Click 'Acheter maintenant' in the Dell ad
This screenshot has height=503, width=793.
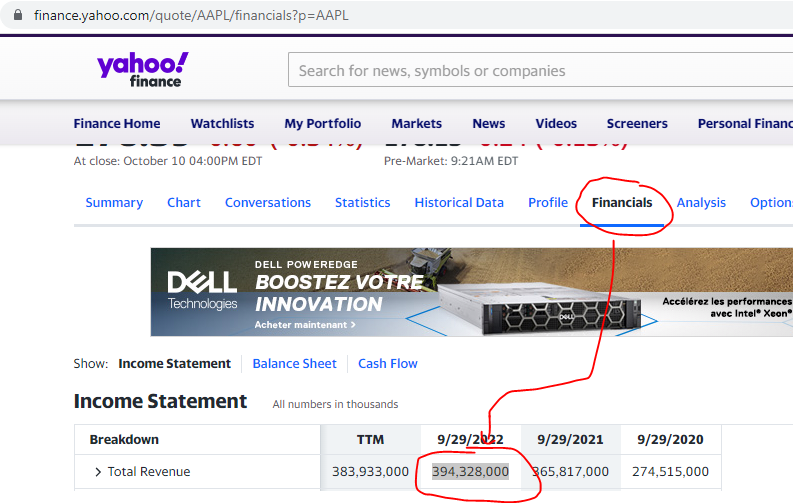[305, 325]
